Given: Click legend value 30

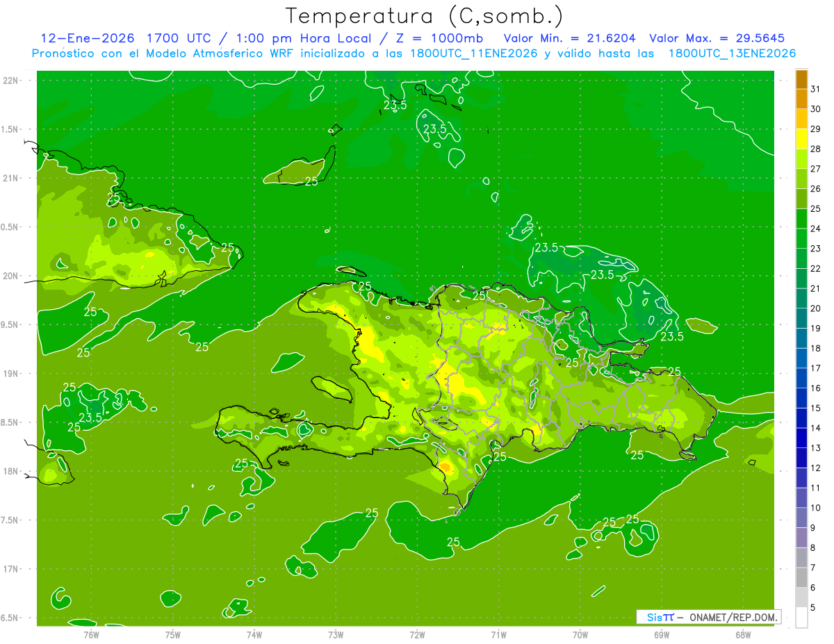Looking at the screenshot, I should point(817,108).
